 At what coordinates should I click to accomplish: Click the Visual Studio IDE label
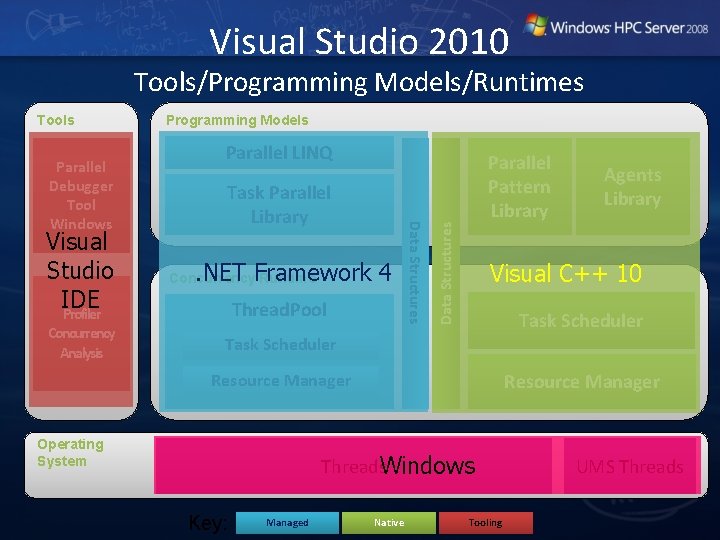[x=80, y=270]
